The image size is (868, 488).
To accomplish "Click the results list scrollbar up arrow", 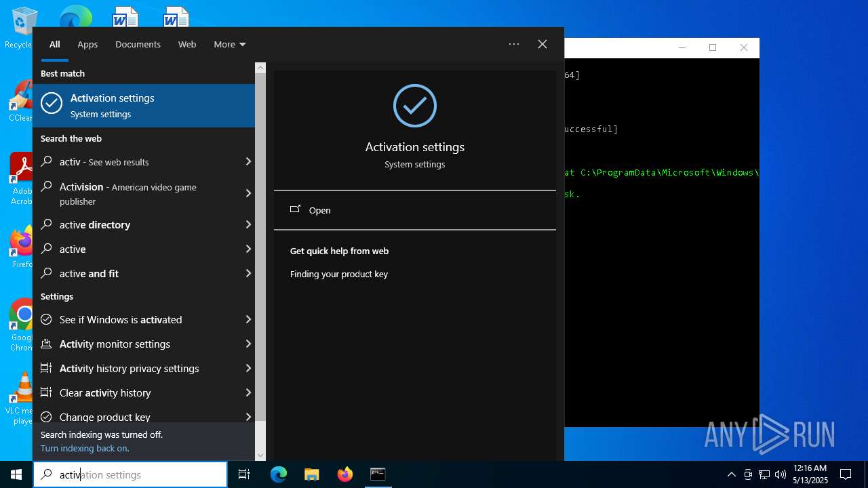I will click(x=260, y=68).
